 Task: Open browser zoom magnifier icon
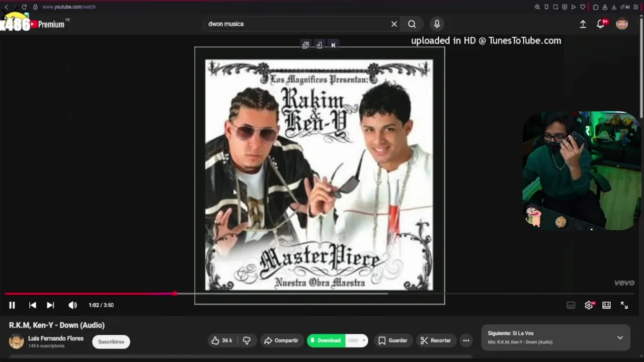tap(537, 7)
